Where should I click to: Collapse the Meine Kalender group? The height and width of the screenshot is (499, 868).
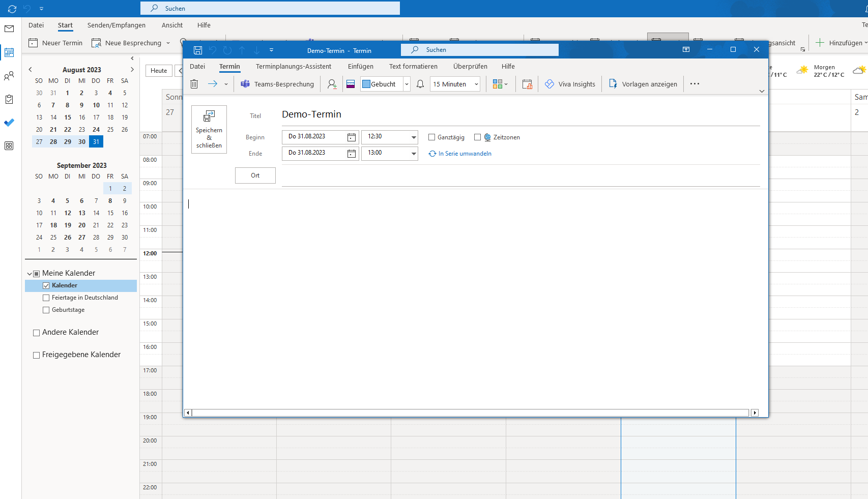pyautogui.click(x=30, y=274)
